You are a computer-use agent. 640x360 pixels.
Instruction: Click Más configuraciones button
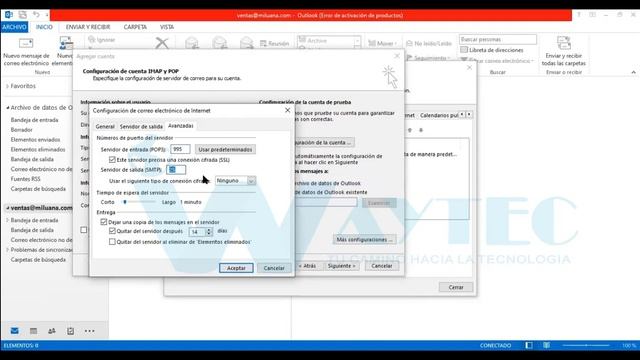pos(364,239)
